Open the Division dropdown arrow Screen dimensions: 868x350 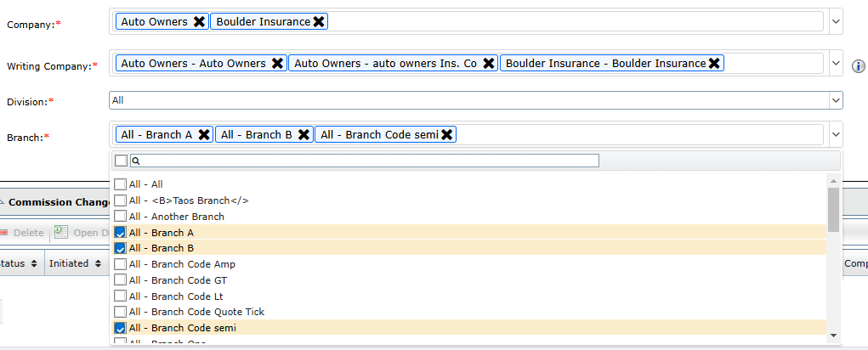click(836, 100)
